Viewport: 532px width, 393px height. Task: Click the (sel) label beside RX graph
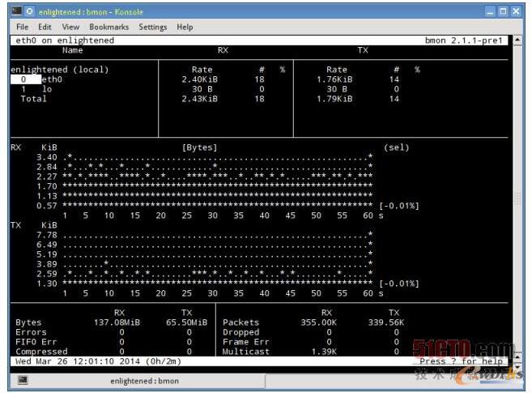[x=397, y=147]
